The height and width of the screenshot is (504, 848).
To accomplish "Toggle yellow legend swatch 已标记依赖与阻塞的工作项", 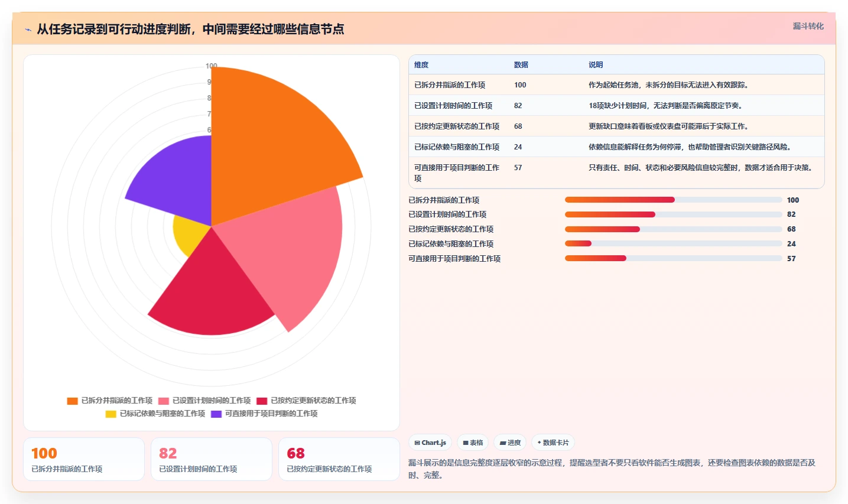I will [111, 414].
